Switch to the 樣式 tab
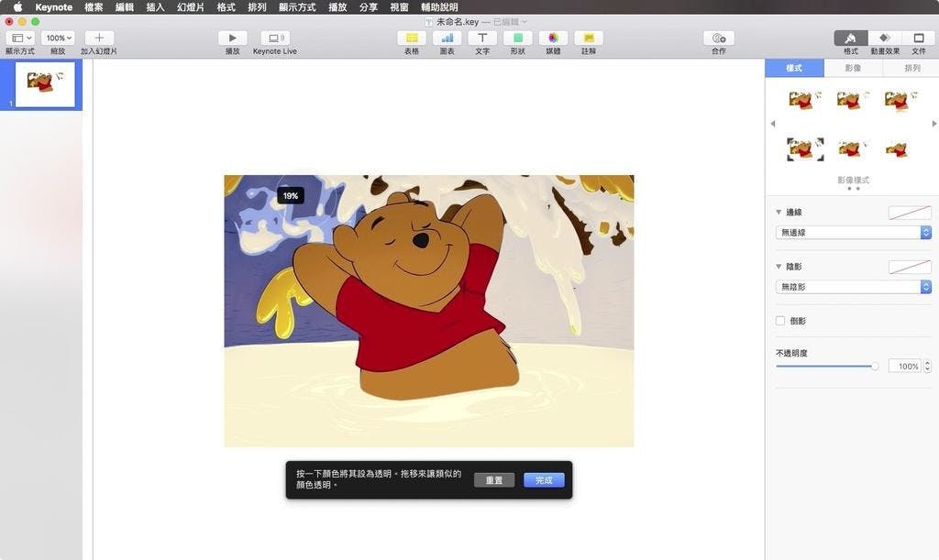This screenshot has width=939, height=560. (x=794, y=68)
